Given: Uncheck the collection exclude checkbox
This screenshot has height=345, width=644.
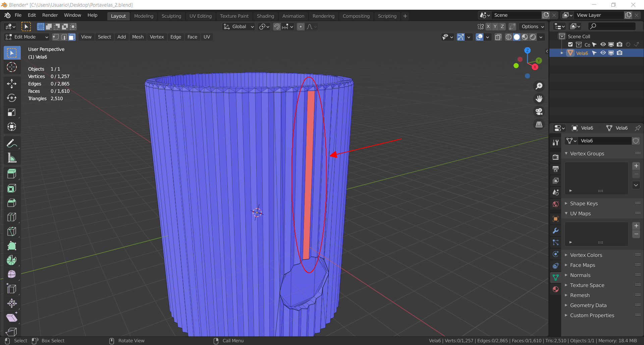Looking at the screenshot, I should [x=570, y=45].
